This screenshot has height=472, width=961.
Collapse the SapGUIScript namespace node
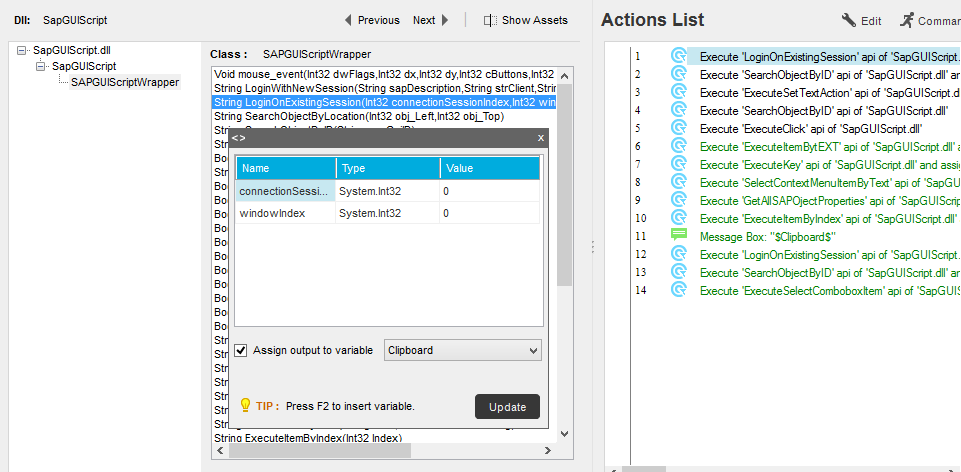(42, 66)
